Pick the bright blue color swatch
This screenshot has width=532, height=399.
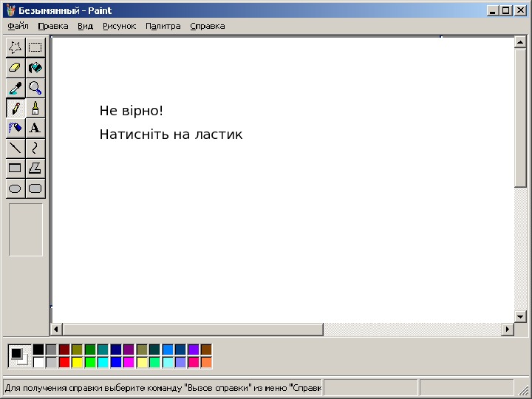116,362
